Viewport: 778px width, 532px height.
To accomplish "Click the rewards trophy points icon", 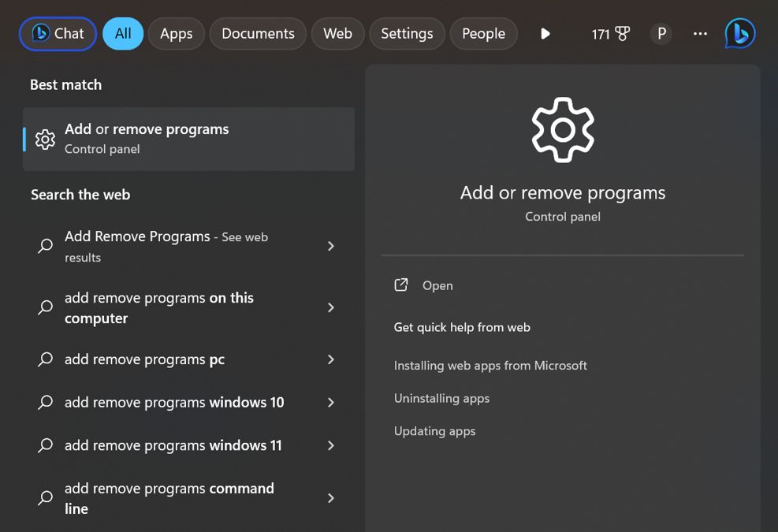I will 611,34.
